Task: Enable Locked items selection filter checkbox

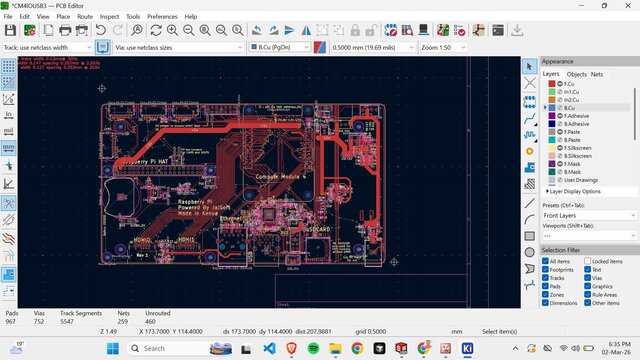Action: tap(587, 261)
